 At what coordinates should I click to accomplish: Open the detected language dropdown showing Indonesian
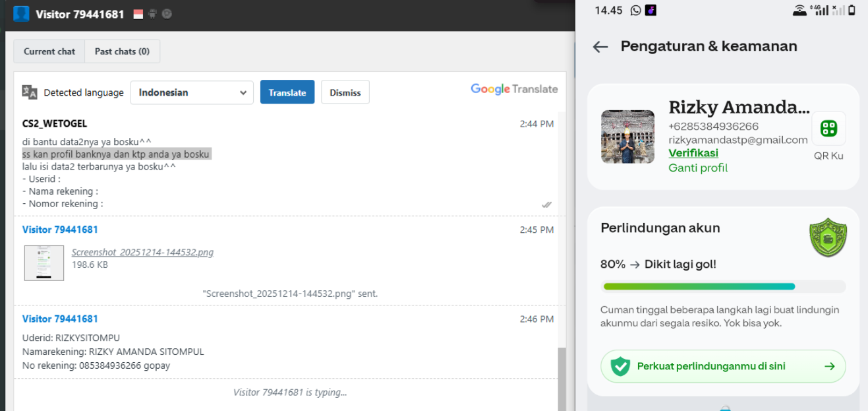tap(192, 92)
